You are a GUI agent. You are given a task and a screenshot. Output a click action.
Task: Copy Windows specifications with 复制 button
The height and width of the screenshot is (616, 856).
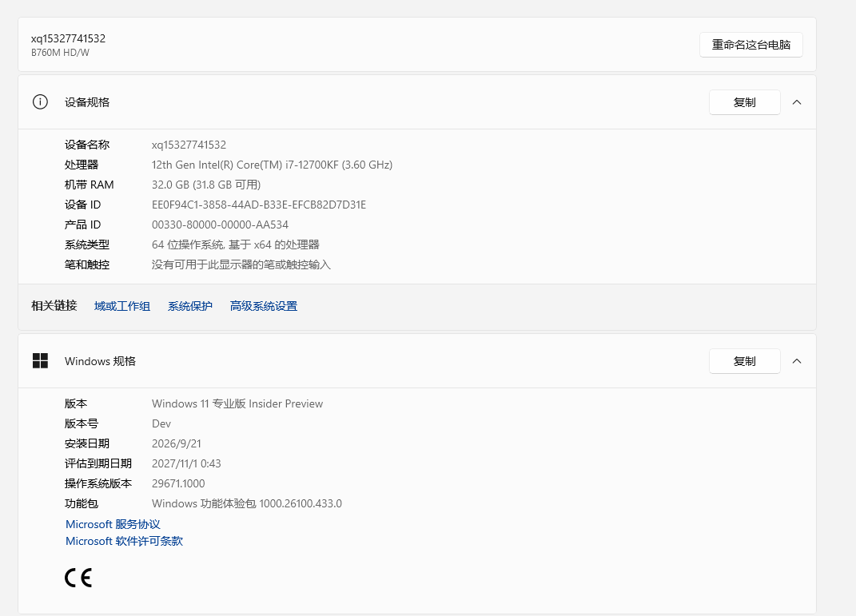point(745,360)
